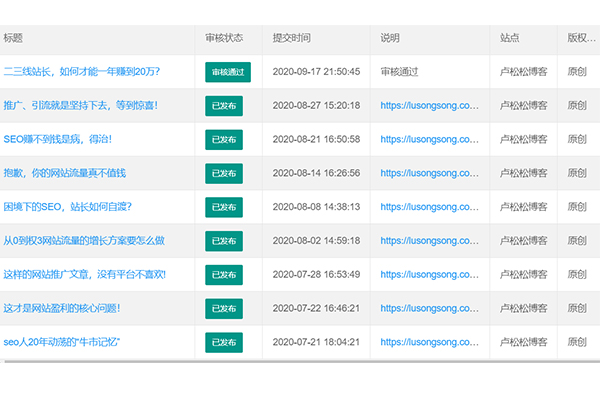Open '这才是网站盈利的核心问题!' article
The width and height of the screenshot is (600, 400).
[62, 308]
